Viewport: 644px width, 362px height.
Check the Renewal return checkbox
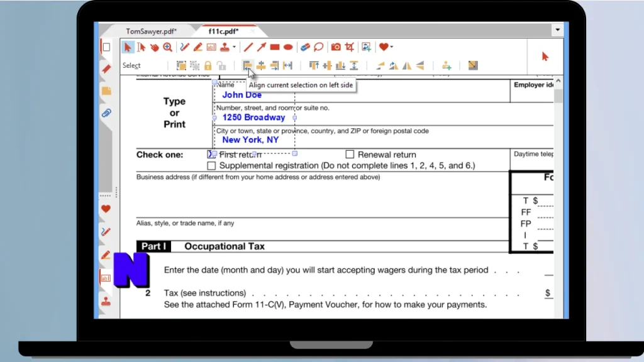pos(350,155)
